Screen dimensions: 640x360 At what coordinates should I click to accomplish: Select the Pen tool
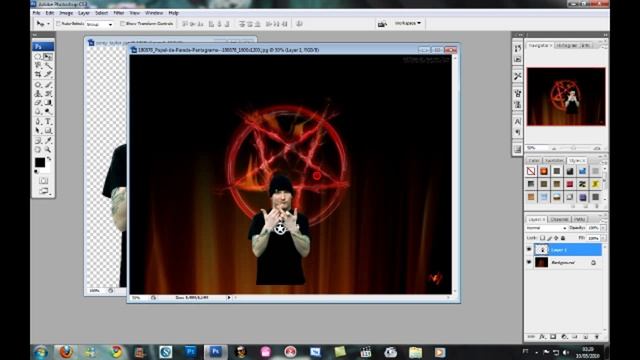[38, 121]
